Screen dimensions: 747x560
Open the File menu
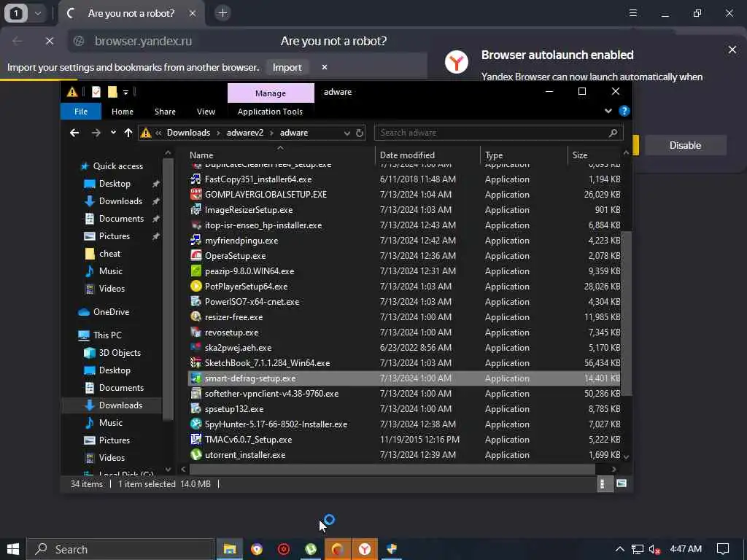81,112
